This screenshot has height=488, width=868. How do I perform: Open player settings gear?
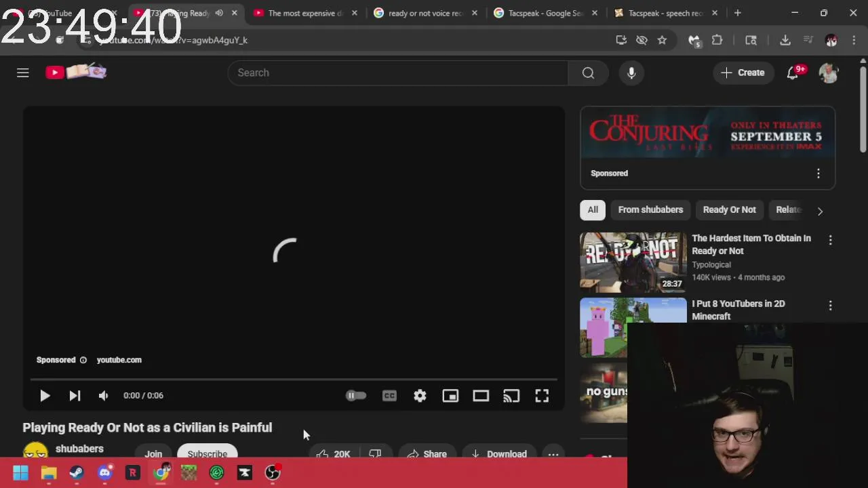(x=420, y=396)
